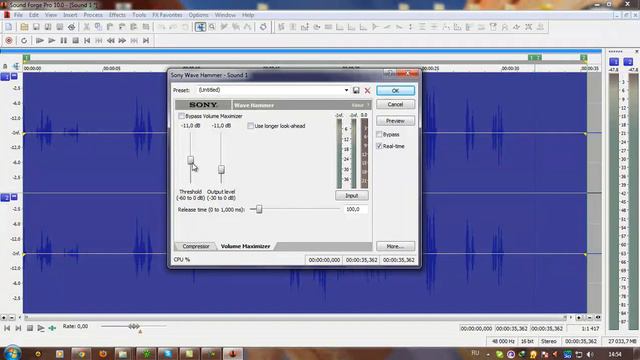Click the Record button in transport bar

(x=9, y=40)
